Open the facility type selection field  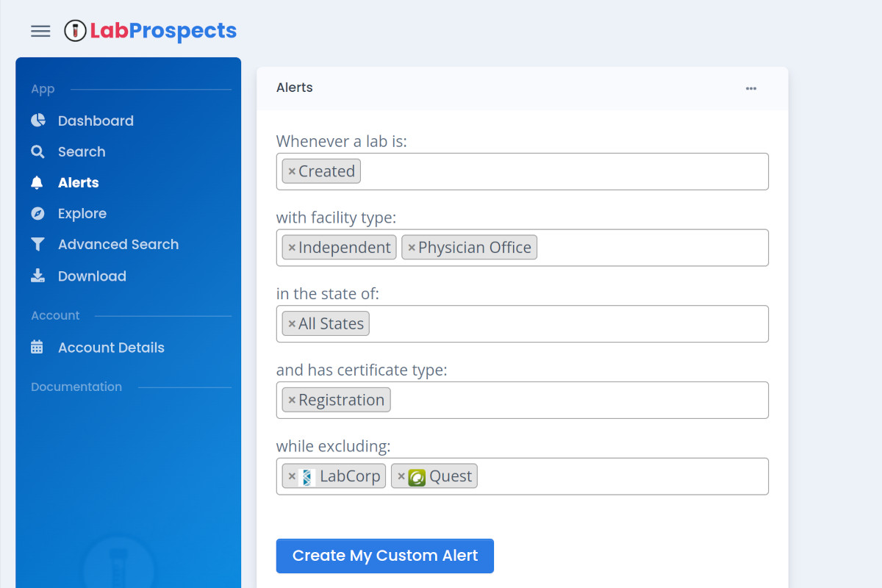point(647,248)
